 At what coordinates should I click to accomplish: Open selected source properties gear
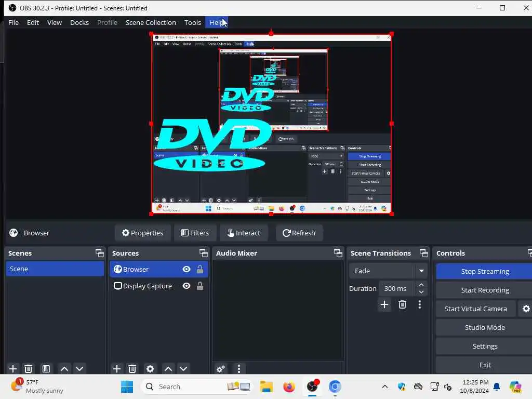[150, 369]
